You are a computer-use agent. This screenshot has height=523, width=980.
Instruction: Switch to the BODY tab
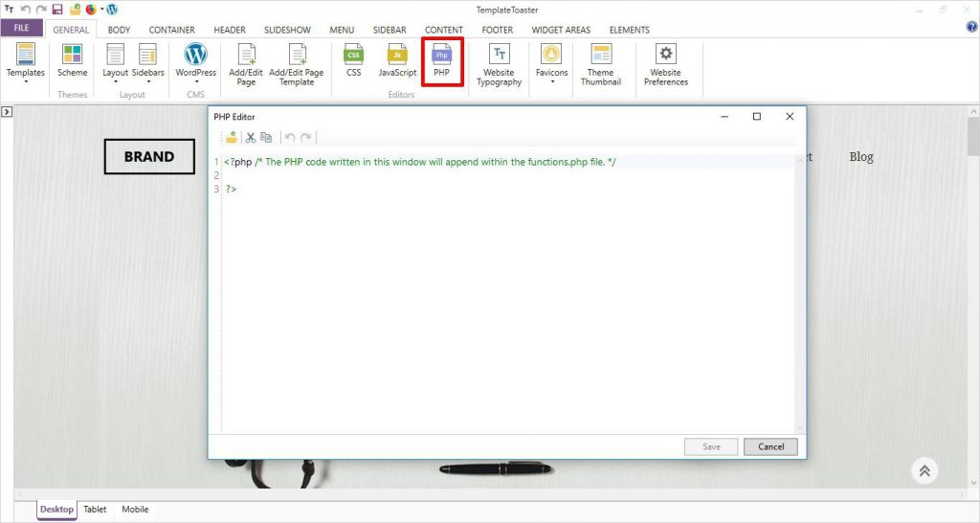pyautogui.click(x=119, y=30)
